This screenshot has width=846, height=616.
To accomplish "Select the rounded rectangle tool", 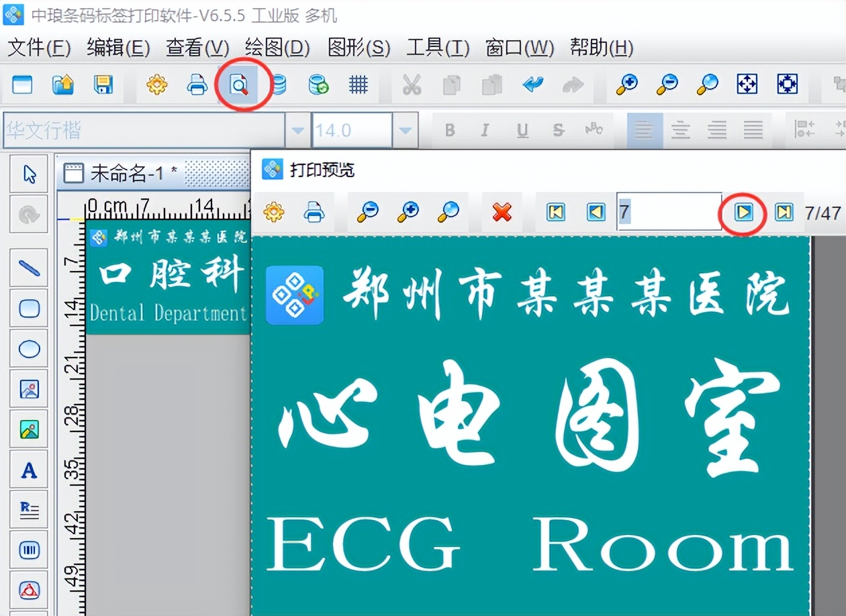I will pyautogui.click(x=30, y=309).
